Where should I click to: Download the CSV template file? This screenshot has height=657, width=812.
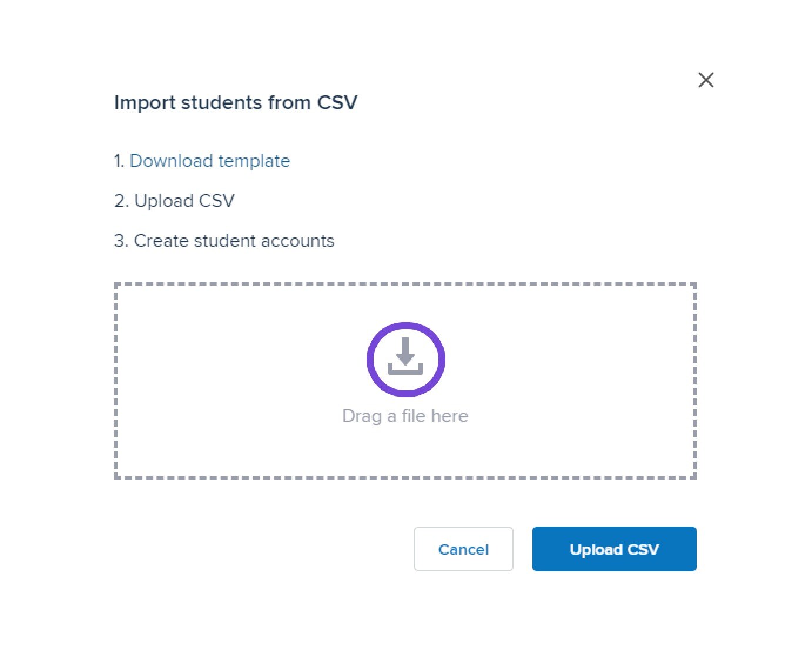[x=210, y=160]
